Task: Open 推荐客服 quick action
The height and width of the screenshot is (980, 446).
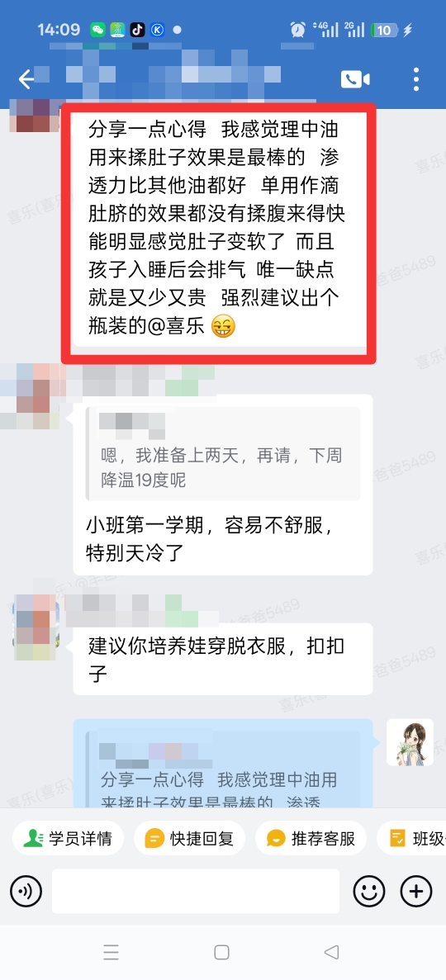Action: coord(311,838)
